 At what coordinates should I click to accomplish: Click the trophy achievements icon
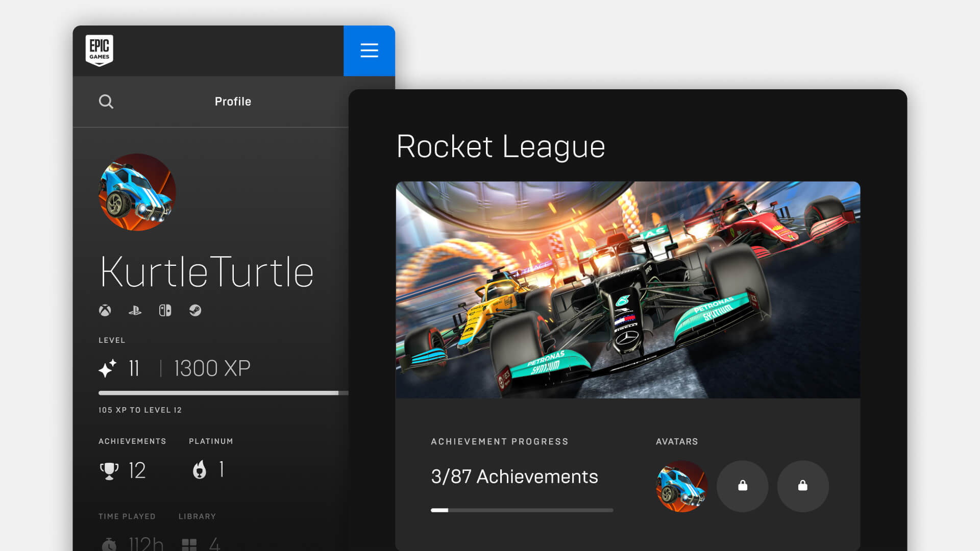pos(108,469)
